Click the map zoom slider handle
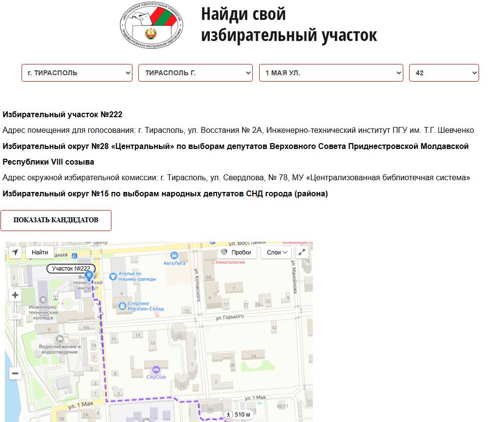 coord(15,316)
